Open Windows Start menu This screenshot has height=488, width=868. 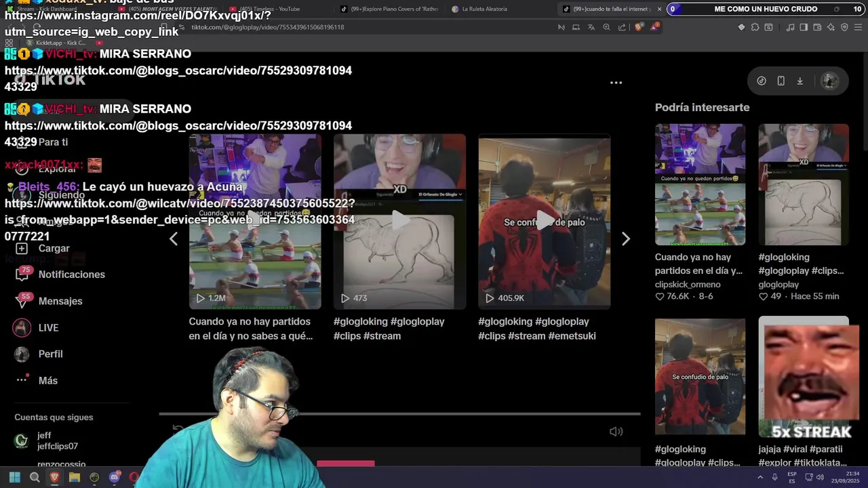click(14, 477)
